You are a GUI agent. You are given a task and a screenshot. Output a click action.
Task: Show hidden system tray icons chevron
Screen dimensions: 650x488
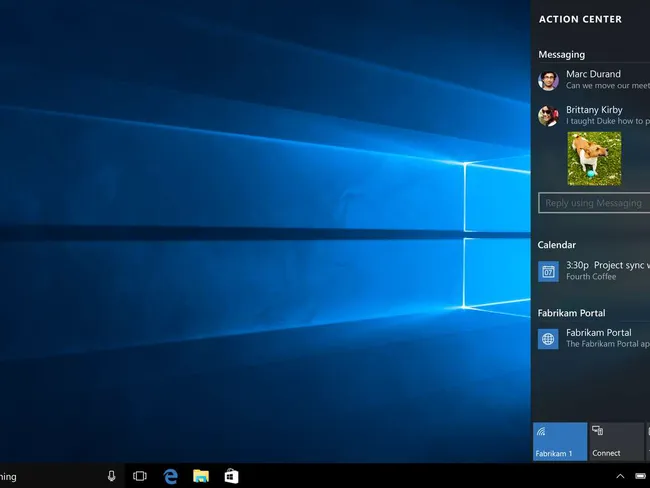619,476
